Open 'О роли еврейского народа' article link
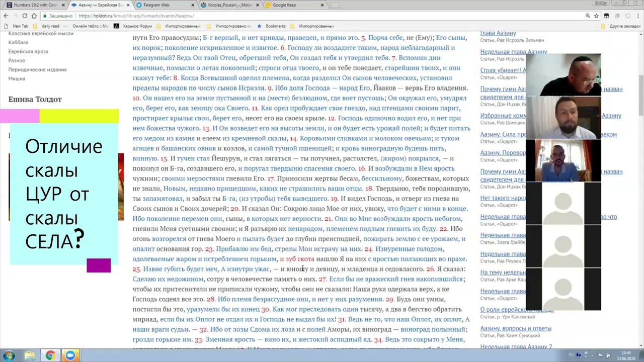 517,310
